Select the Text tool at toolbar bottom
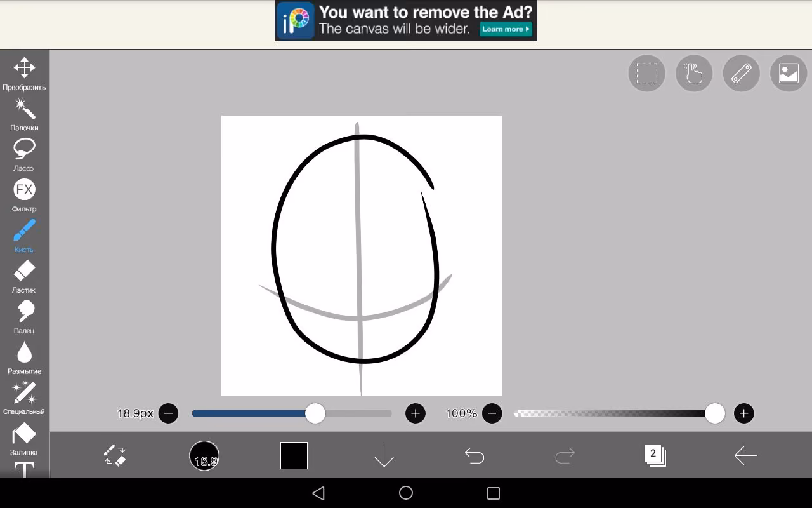This screenshot has height=508, width=812. pos(24,470)
